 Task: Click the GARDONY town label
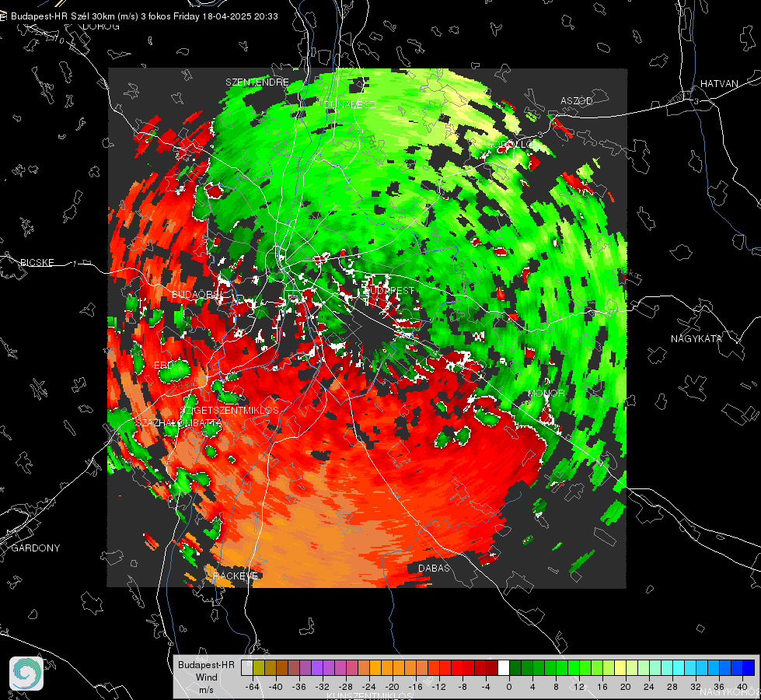(x=36, y=548)
